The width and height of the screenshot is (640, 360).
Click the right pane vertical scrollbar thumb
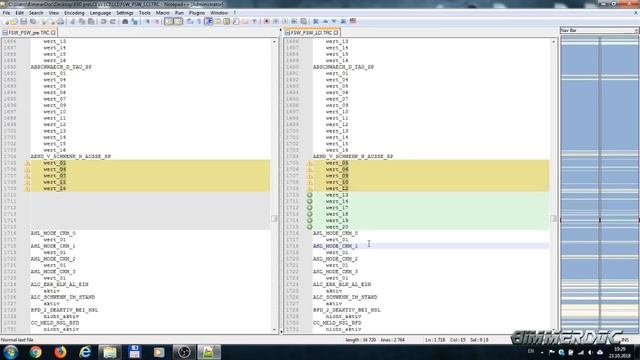pyautogui.click(x=553, y=218)
